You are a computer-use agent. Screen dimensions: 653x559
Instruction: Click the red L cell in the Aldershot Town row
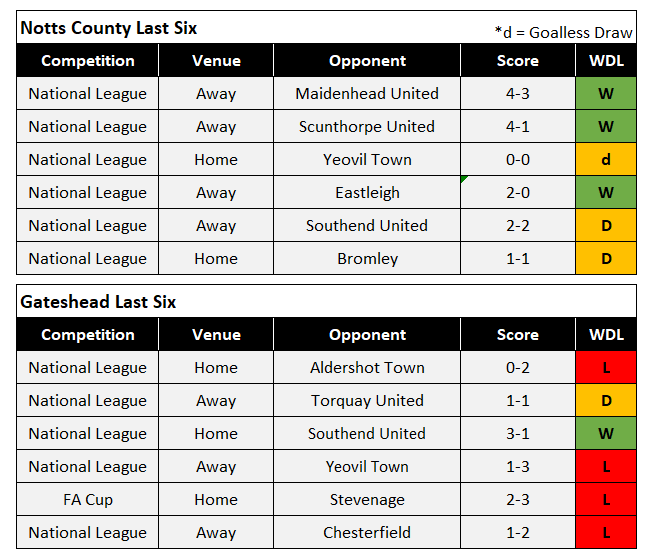click(x=606, y=368)
